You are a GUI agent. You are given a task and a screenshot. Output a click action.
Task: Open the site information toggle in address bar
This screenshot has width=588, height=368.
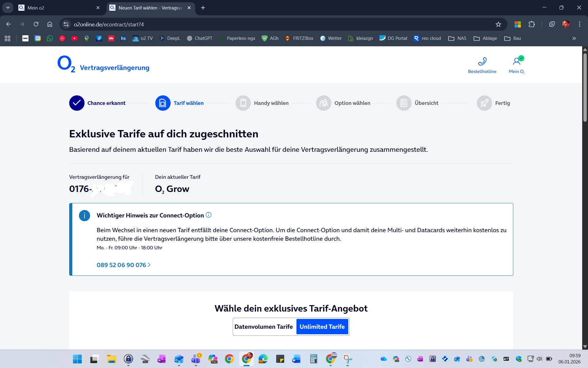pyautogui.click(x=66, y=24)
